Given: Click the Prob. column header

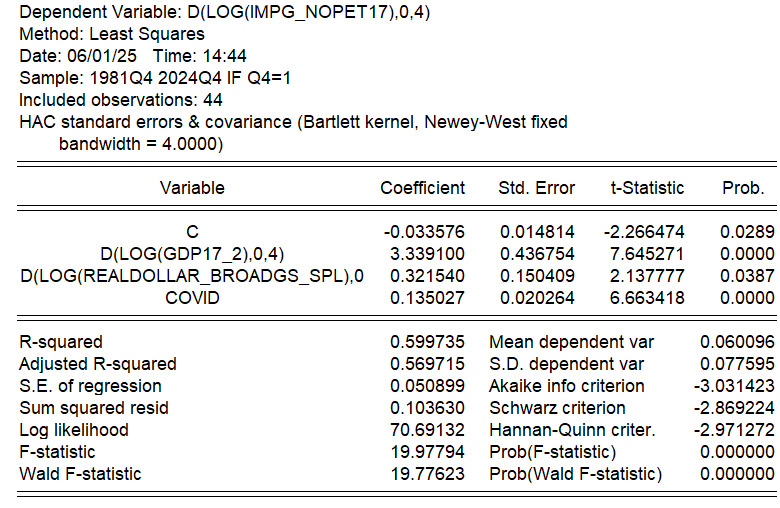Looking at the screenshot, I should click(x=743, y=188).
